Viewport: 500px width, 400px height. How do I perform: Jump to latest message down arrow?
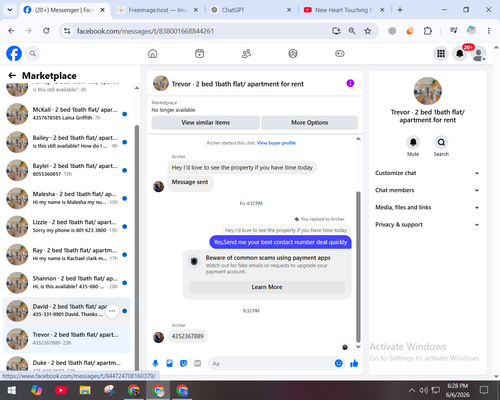358,347
